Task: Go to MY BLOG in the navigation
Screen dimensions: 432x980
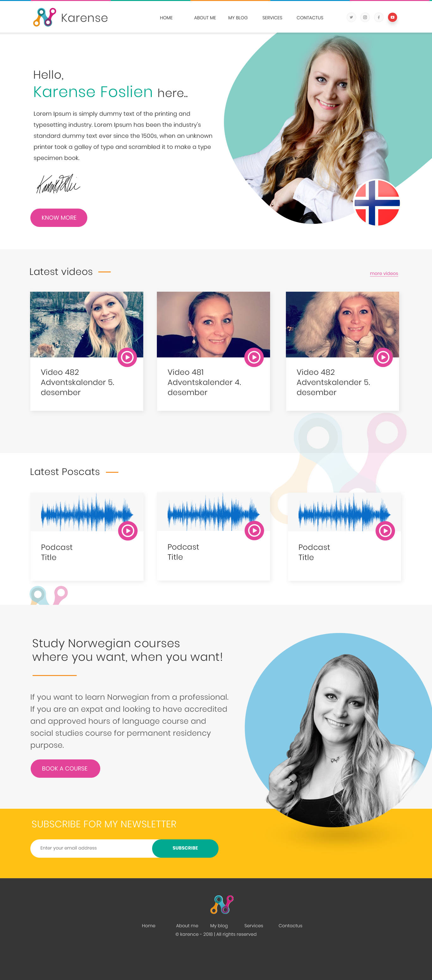Action: click(238, 18)
